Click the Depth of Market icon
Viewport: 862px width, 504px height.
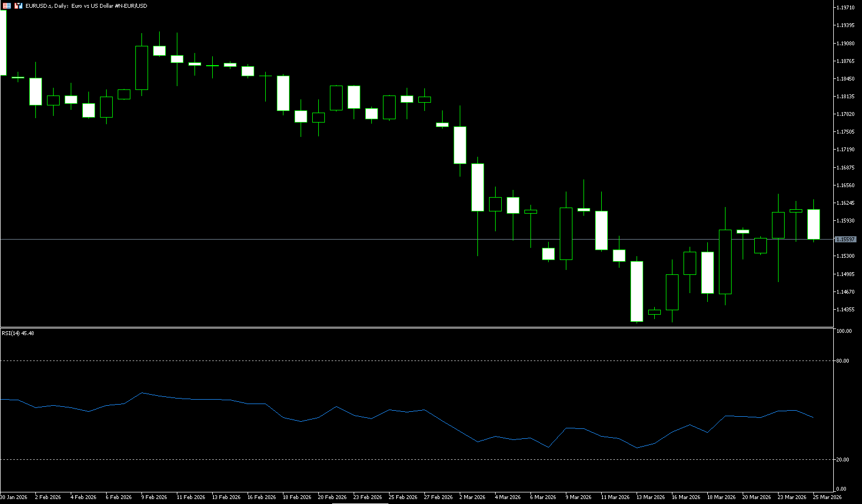tap(18, 6)
